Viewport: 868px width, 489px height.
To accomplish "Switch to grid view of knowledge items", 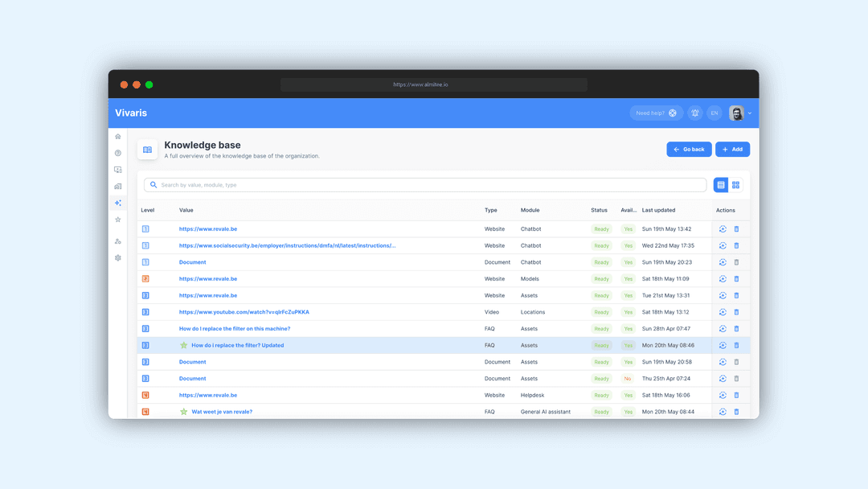I will pos(737,185).
